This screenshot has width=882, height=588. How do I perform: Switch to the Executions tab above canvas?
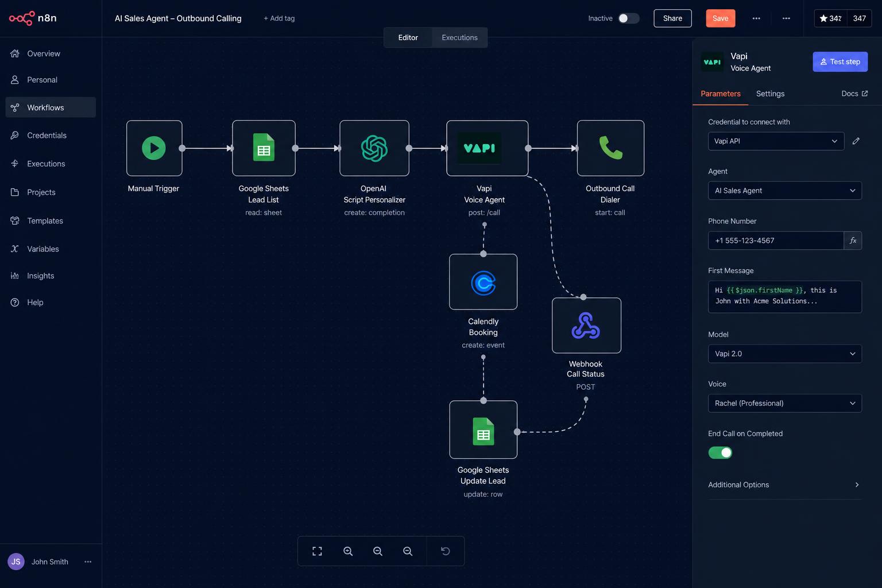click(x=459, y=37)
